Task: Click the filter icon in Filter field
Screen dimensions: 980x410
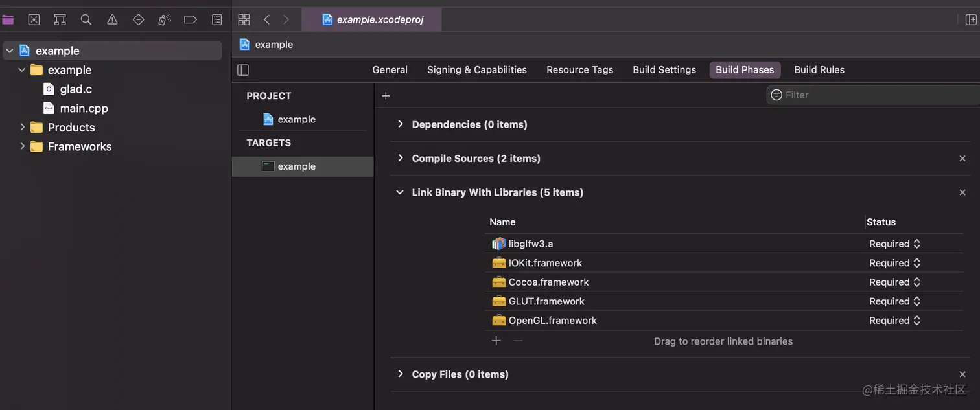Action: click(776, 95)
